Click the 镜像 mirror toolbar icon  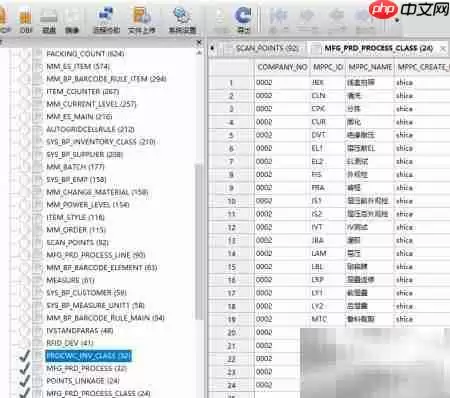[72, 20]
